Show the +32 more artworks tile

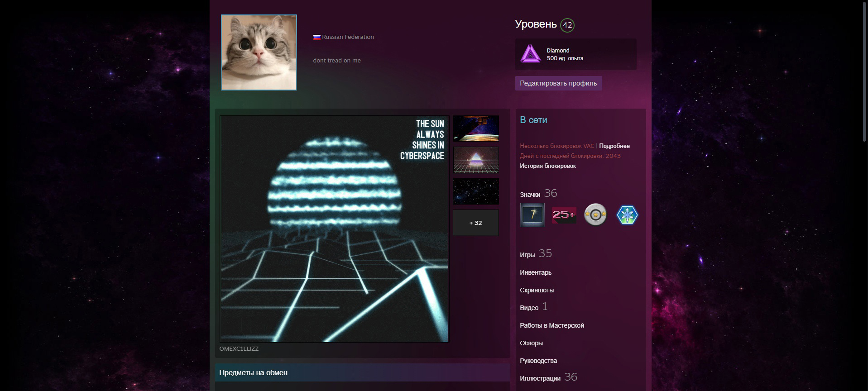[476, 223]
